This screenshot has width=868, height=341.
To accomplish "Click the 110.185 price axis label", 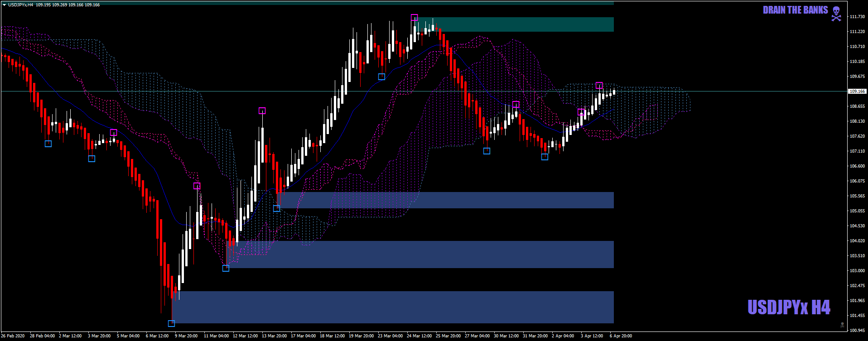I will point(858,62).
